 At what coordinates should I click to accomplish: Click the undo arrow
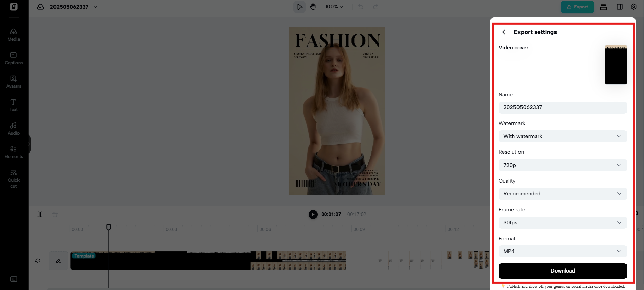(x=361, y=7)
